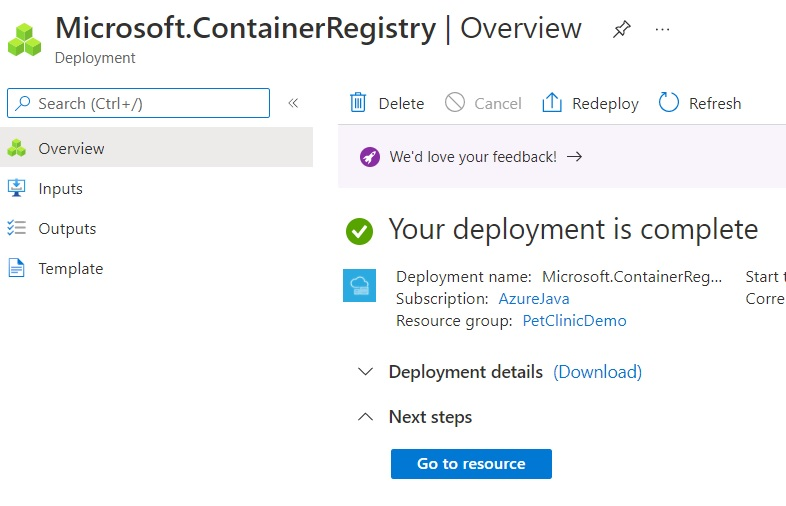Click the green cubes deployment logo

click(x=25, y=40)
